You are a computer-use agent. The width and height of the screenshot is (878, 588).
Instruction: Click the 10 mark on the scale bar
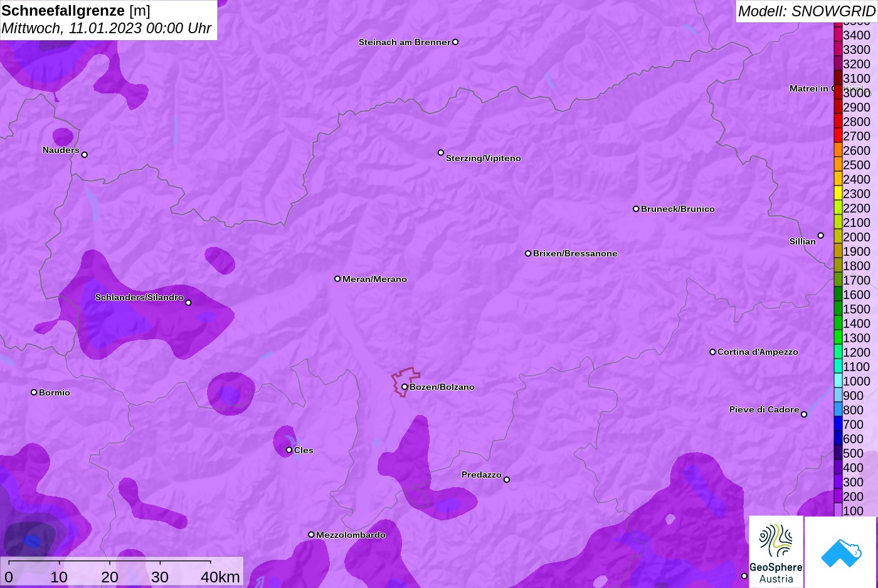tap(59, 577)
